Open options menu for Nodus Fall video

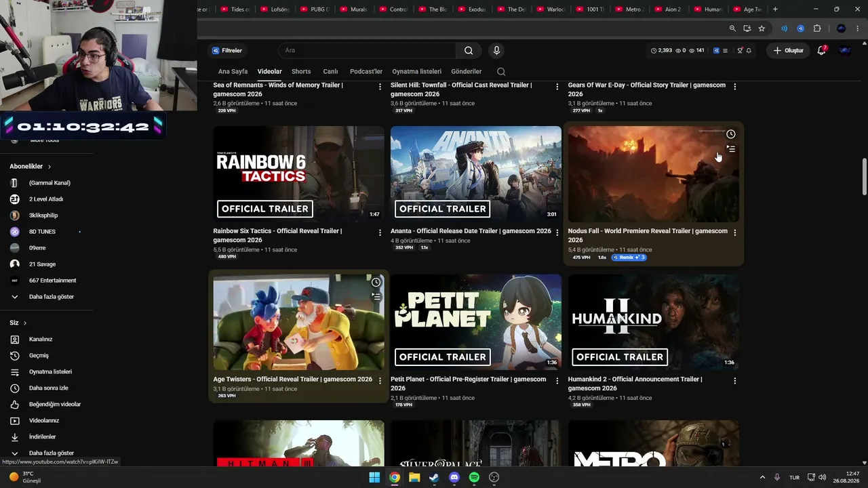coord(734,232)
